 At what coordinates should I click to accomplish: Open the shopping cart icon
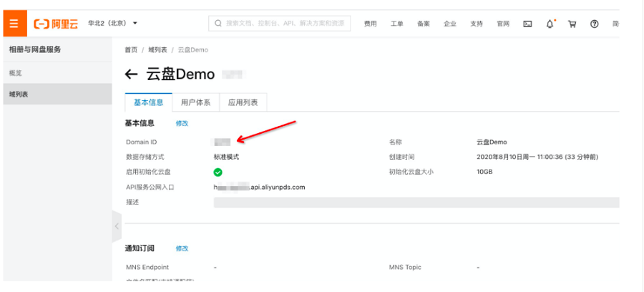pos(572,24)
